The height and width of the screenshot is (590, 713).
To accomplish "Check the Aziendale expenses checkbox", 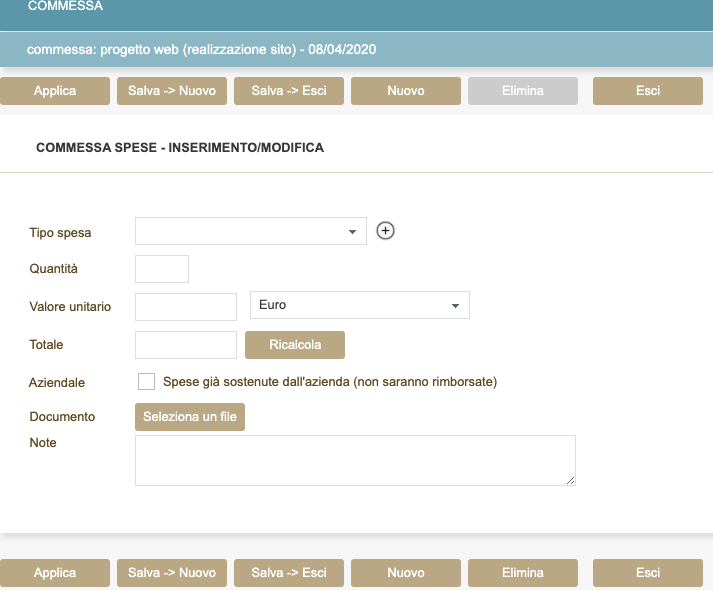I will 146,381.
